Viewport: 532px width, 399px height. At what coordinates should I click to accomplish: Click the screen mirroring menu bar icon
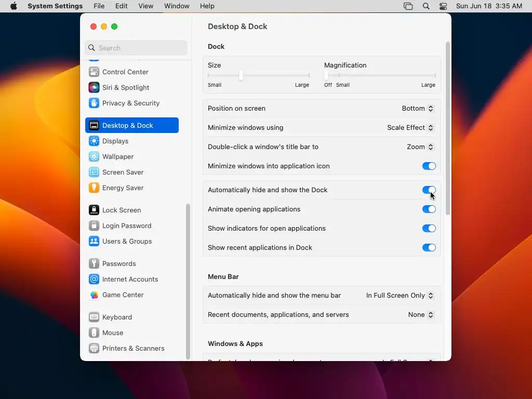[x=408, y=6]
